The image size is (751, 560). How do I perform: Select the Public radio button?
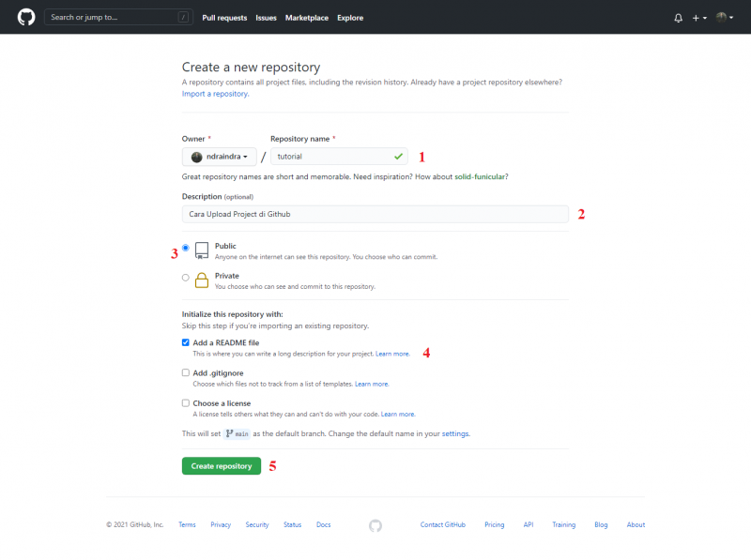coord(186,248)
